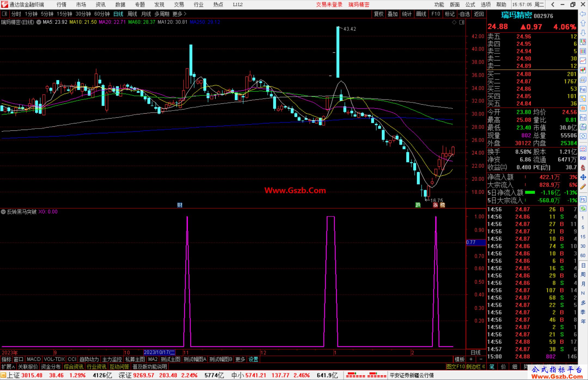The image size is (588, 380).
Task: Click the layout icon left of 分时
Action: coord(4,14)
